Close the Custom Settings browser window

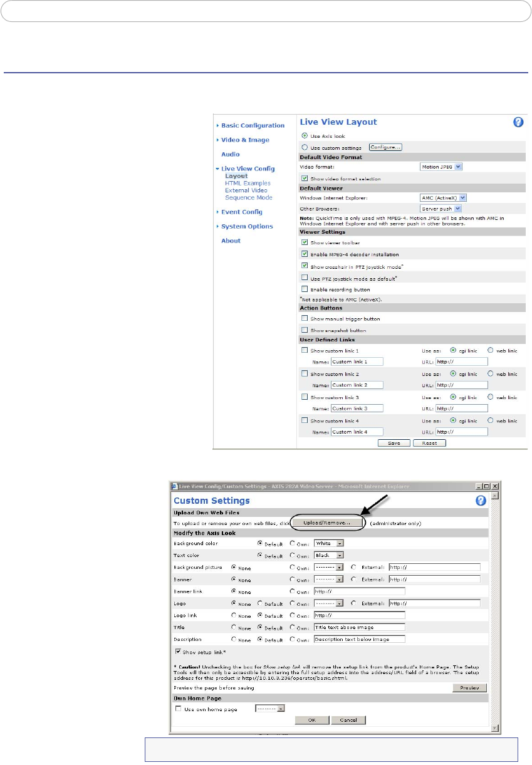[x=494, y=486]
